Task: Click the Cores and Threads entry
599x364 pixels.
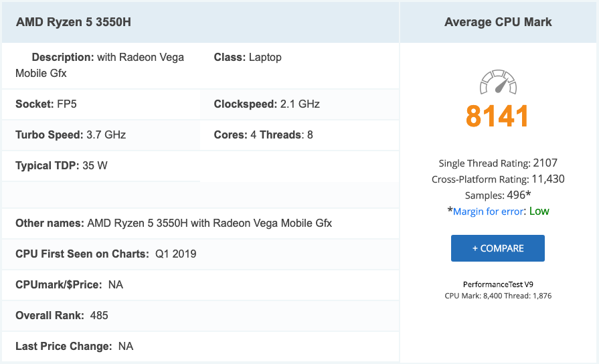Action: click(x=263, y=135)
